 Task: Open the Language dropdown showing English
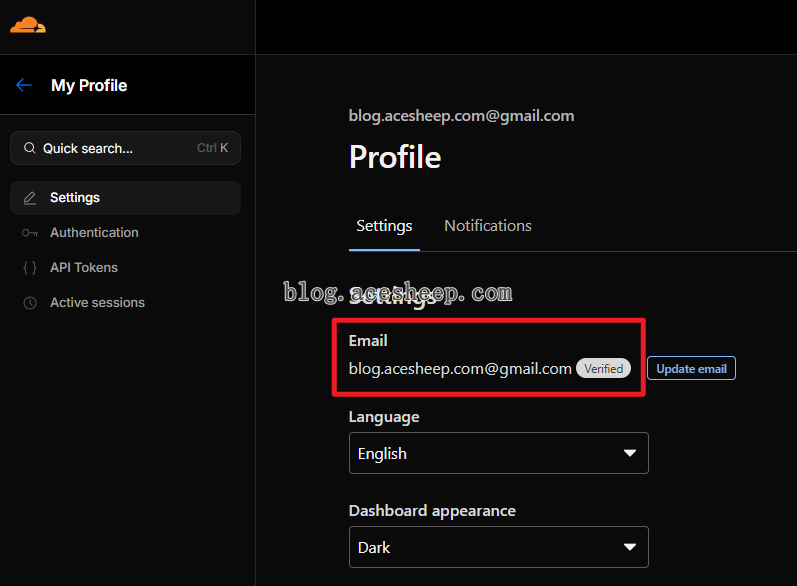pyautogui.click(x=498, y=453)
